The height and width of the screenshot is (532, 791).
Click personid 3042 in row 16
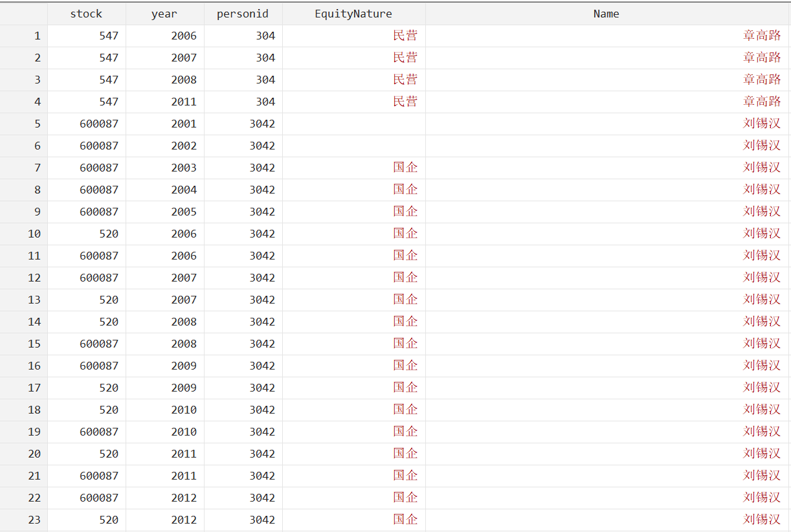click(262, 366)
